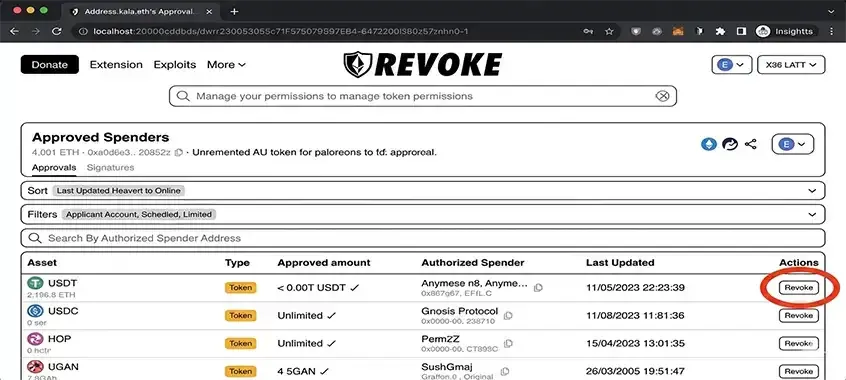Toggle the browser side panel icon

pyautogui.click(x=741, y=31)
